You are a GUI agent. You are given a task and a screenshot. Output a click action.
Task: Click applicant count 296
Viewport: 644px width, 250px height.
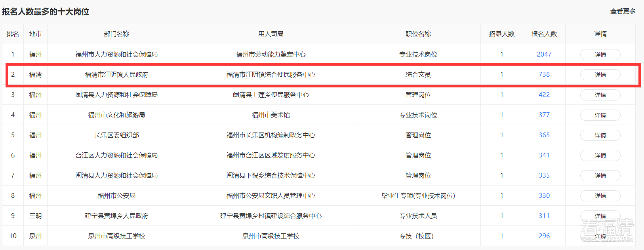(544, 236)
